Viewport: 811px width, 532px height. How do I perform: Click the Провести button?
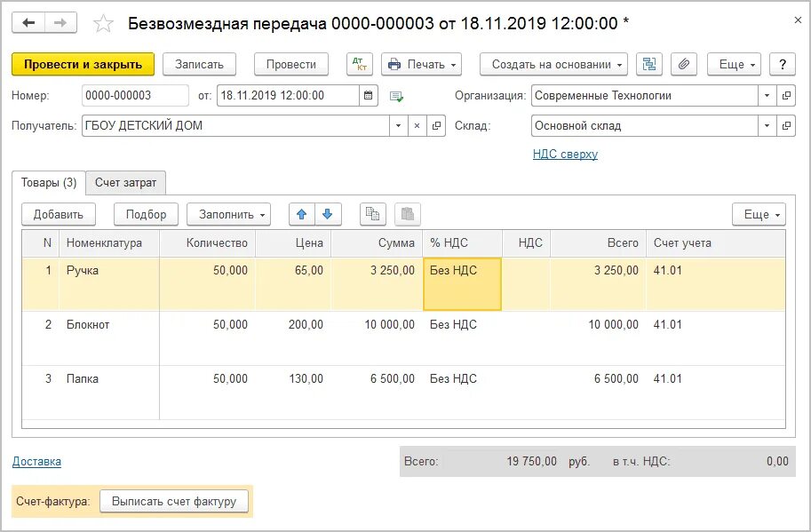click(x=291, y=64)
